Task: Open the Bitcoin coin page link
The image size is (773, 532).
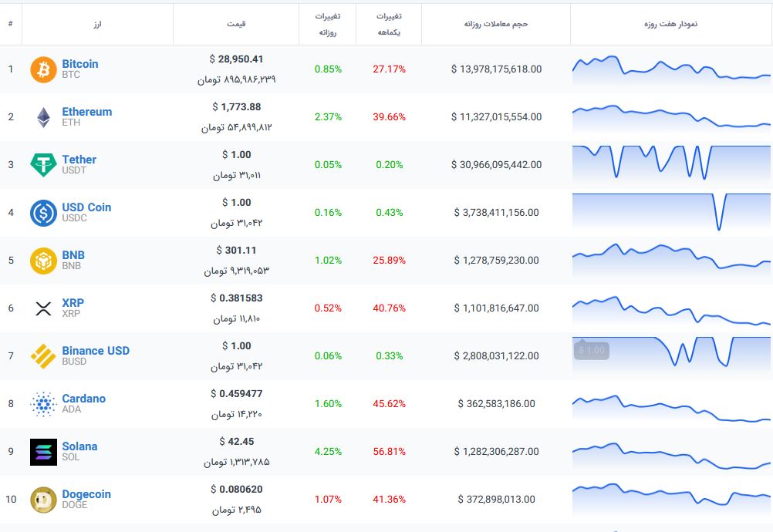Action: pos(80,64)
